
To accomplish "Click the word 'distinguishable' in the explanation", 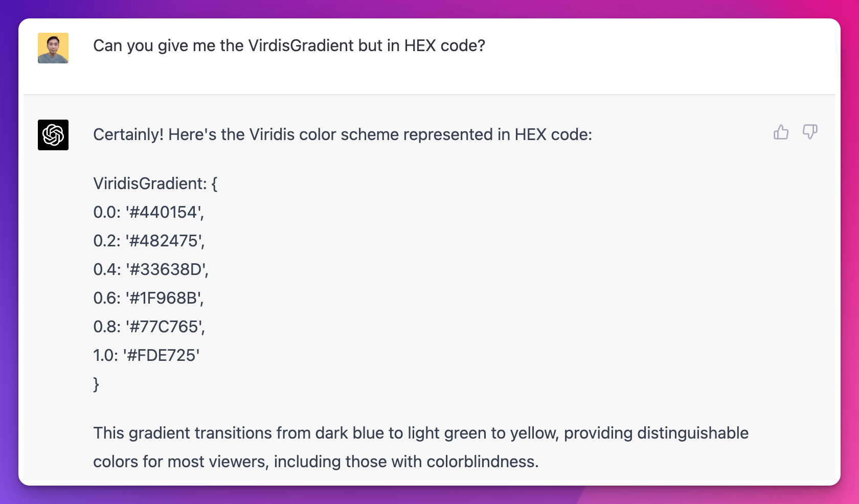I will pyautogui.click(x=692, y=433).
